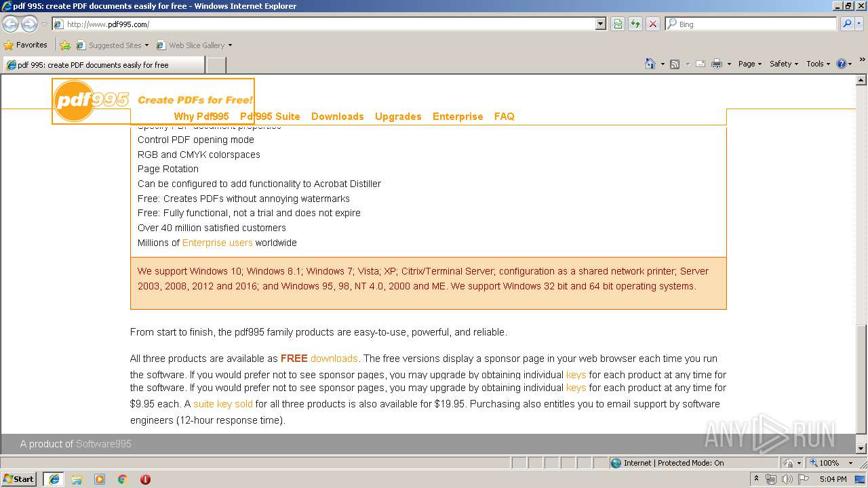The image size is (868, 488).
Task: Open Google Chrome from the taskbar
Action: pos(123,479)
